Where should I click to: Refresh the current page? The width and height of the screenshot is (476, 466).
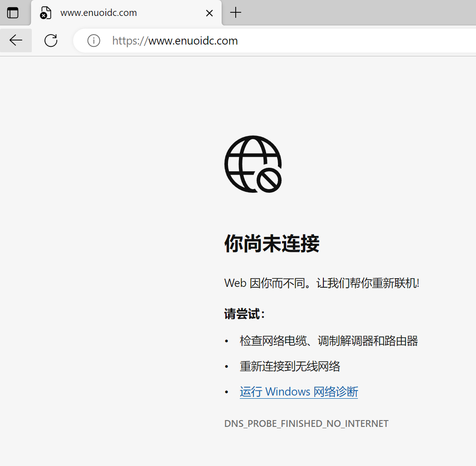coord(51,40)
